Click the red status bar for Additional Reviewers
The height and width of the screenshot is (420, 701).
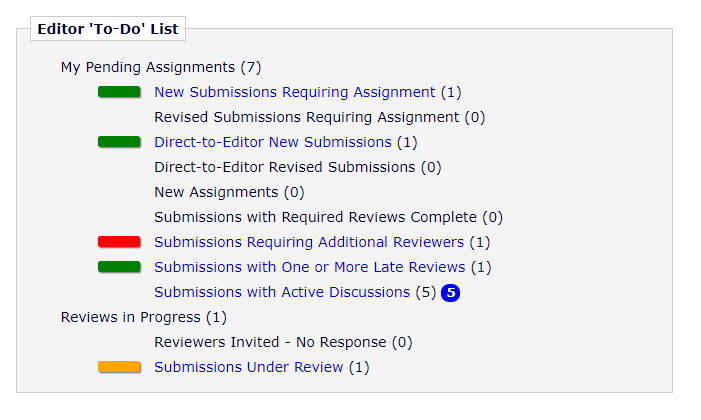pyautogui.click(x=119, y=242)
